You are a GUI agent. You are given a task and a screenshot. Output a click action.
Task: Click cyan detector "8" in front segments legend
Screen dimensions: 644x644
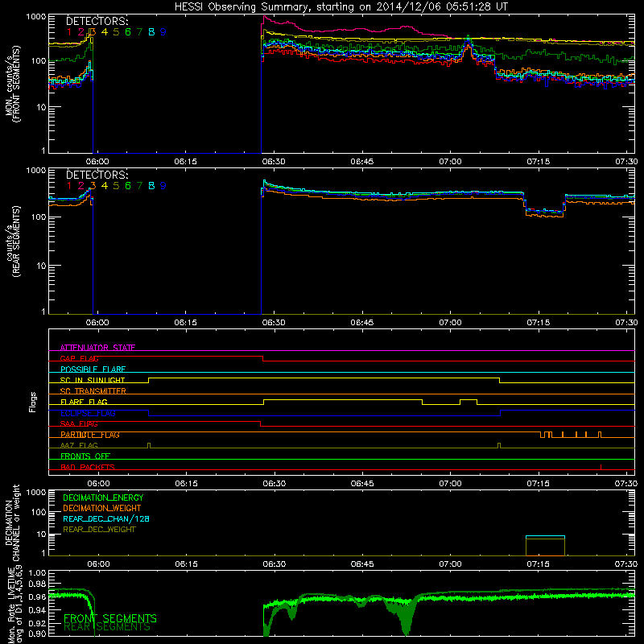tap(151, 31)
